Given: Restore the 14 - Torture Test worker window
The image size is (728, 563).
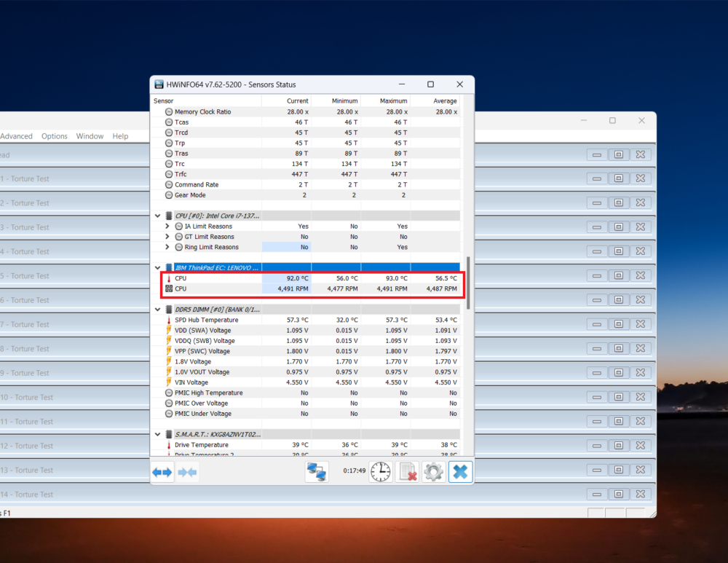Looking at the screenshot, I should (620, 494).
